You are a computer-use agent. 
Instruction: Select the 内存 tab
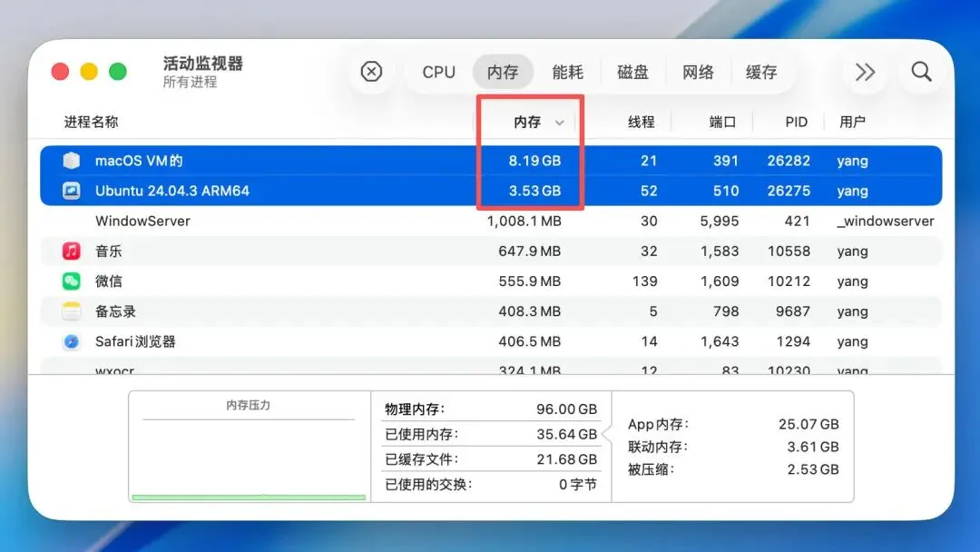click(503, 72)
